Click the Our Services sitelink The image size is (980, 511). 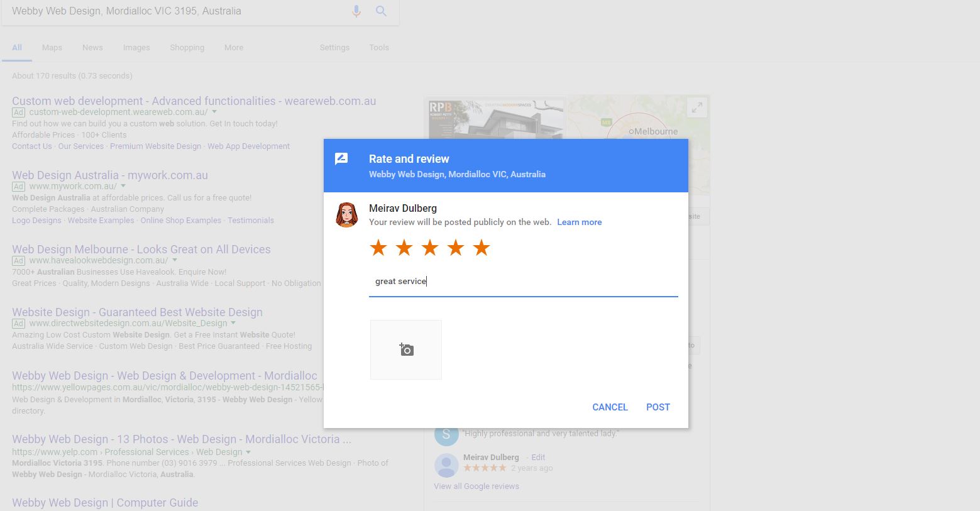(x=81, y=146)
